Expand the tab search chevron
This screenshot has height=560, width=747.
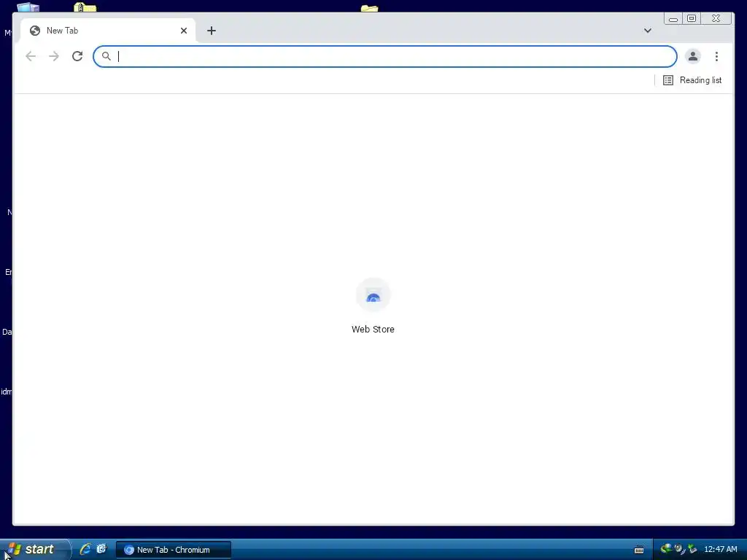pyautogui.click(x=648, y=31)
